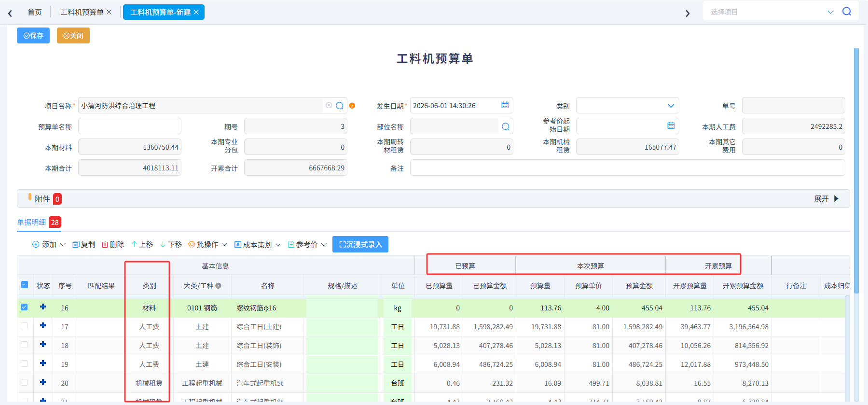
Task: Click the 删除 toolbar button
Action: pyautogui.click(x=113, y=245)
